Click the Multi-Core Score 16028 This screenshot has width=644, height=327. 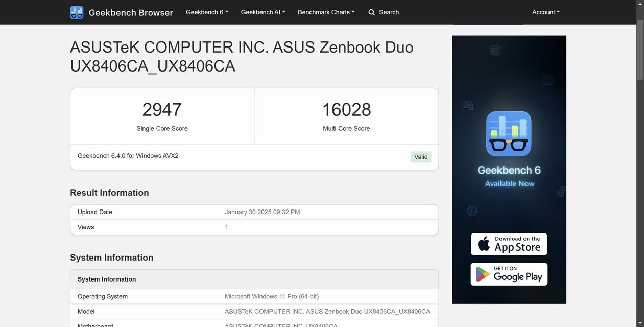[x=346, y=109]
